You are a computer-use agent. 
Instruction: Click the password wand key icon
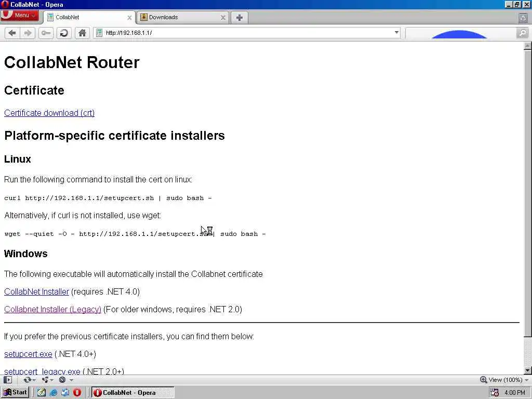46,33
